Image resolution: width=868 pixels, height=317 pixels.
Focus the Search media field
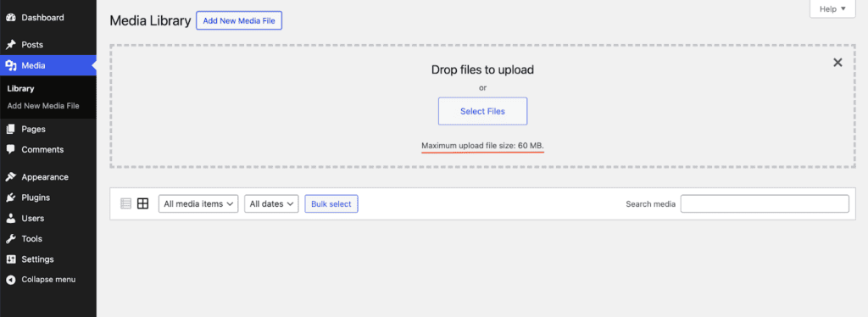765,203
